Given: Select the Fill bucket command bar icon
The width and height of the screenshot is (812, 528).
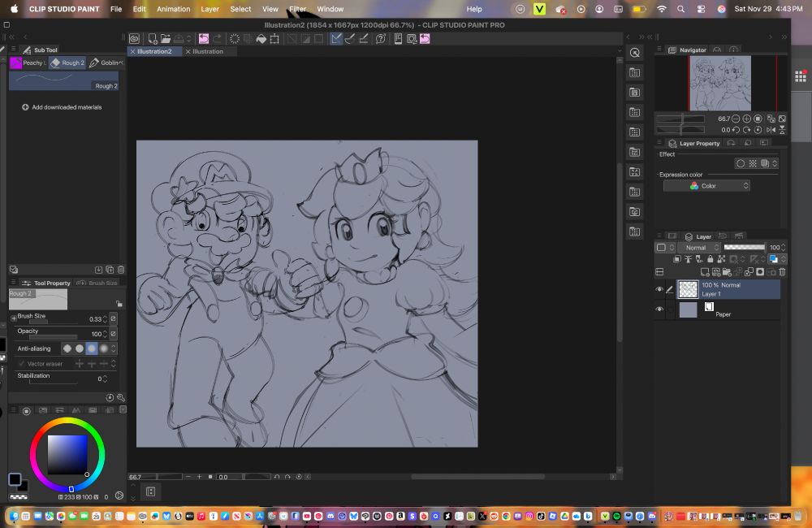Looking at the screenshot, I should pyautogui.click(x=261, y=39).
